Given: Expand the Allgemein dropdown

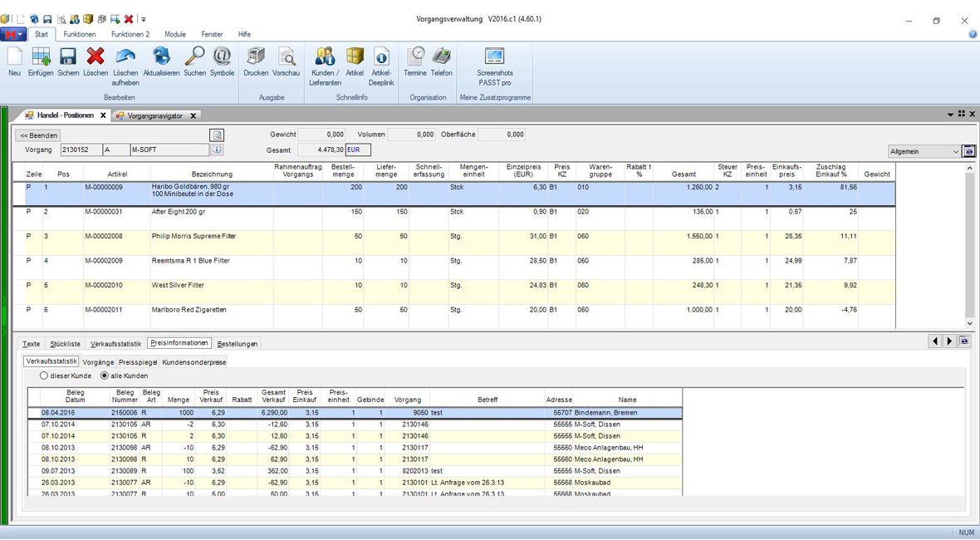Looking at the screenshot, I should [955, 152].
